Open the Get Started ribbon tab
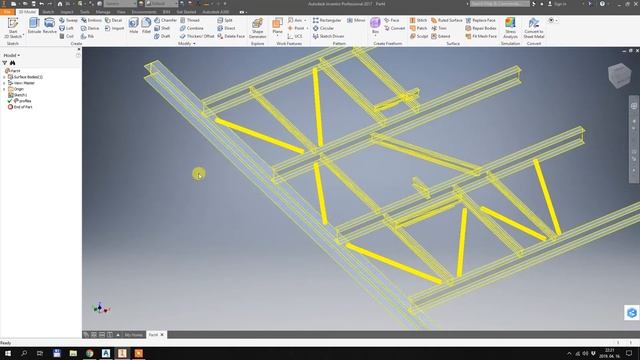This screenshot has width=640, height=360. (x=186, y=12)
